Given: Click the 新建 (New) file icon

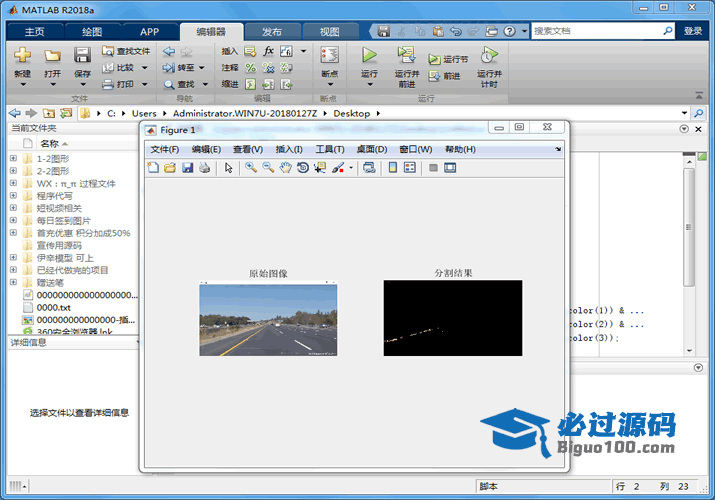Looking at the screenshot, I should [23, 55].
